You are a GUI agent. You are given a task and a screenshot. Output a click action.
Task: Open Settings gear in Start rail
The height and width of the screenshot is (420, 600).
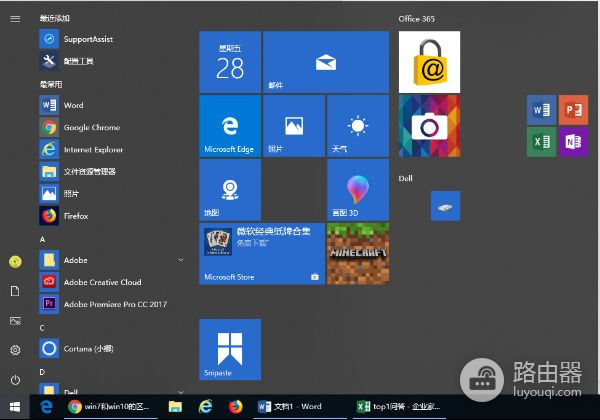15,350
